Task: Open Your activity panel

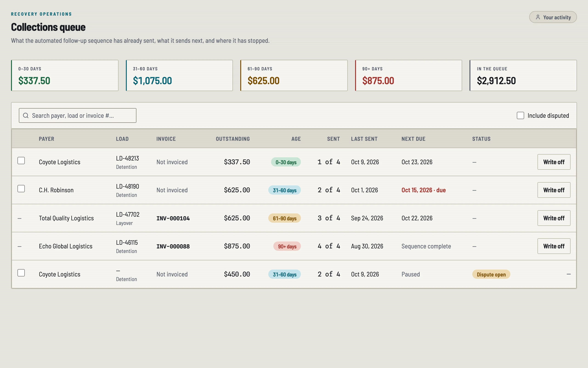Action: [x=553, y=17]
